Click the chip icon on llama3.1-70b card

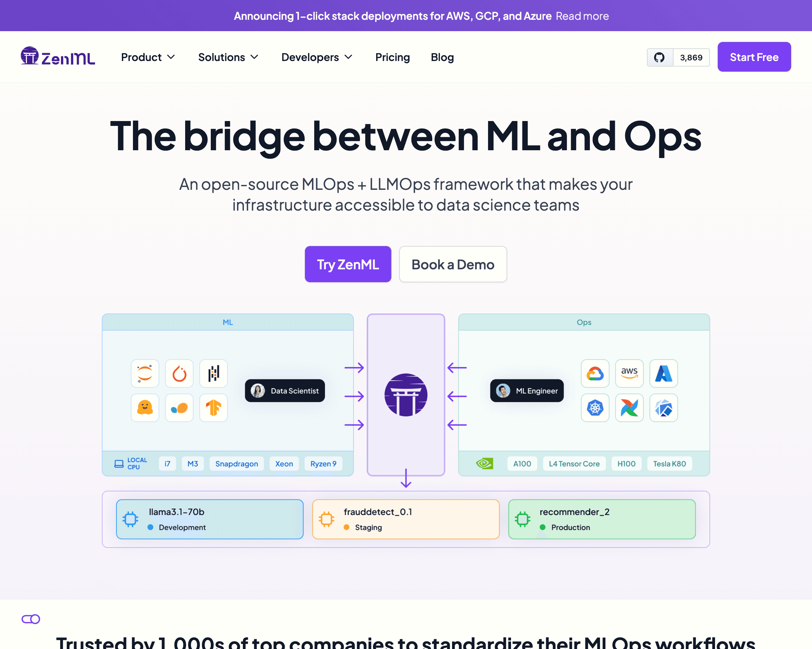(130, 519)
